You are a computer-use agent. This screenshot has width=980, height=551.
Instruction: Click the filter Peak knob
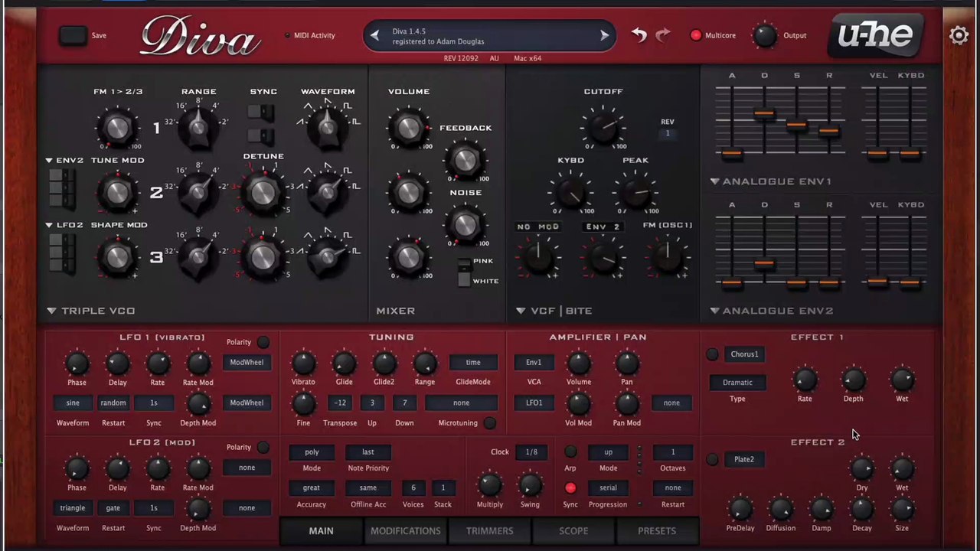click(635, 191)
